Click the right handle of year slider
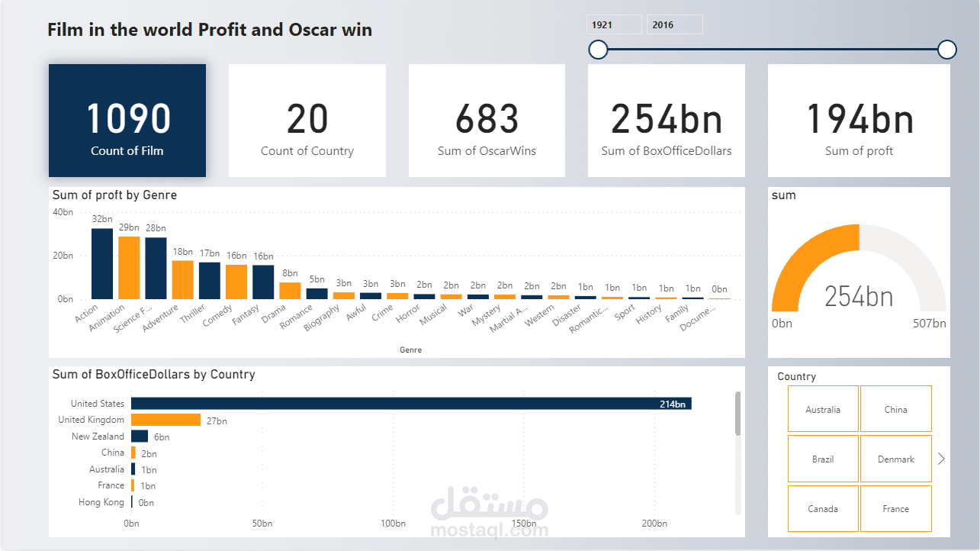 click(946, 50)
